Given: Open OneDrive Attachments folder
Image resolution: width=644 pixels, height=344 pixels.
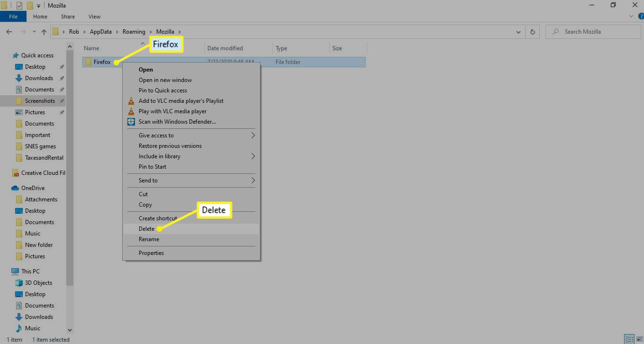Looking at the screenshot, I should point(41,199).
